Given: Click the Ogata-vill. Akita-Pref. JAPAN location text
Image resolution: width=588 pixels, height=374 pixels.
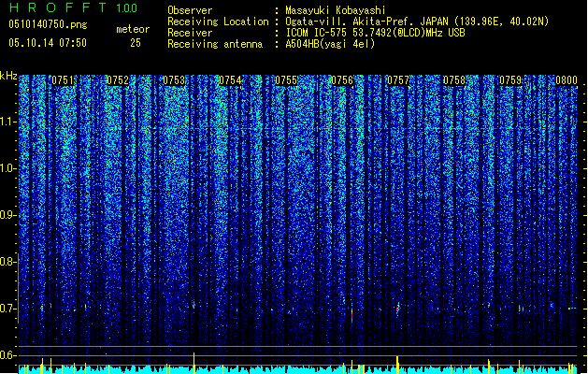Looking at the screenshot, I should coord(417,22).
